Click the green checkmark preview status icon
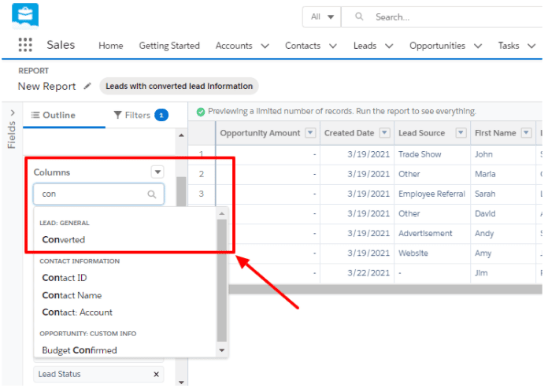This screenshot has width=548, height=392. coord(201,112)
